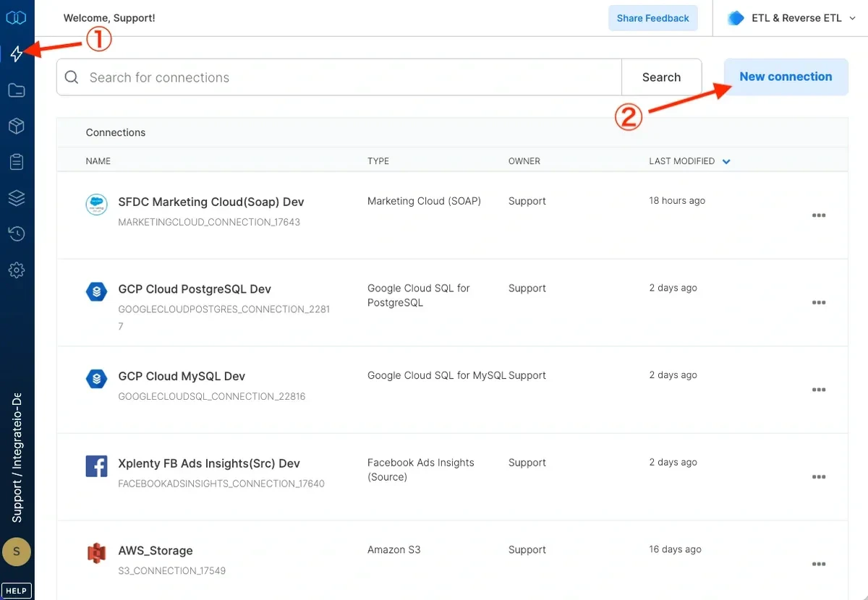Click the Share Feedback button
The width and height of the screenshot is (868, 600).
point(652,18)
